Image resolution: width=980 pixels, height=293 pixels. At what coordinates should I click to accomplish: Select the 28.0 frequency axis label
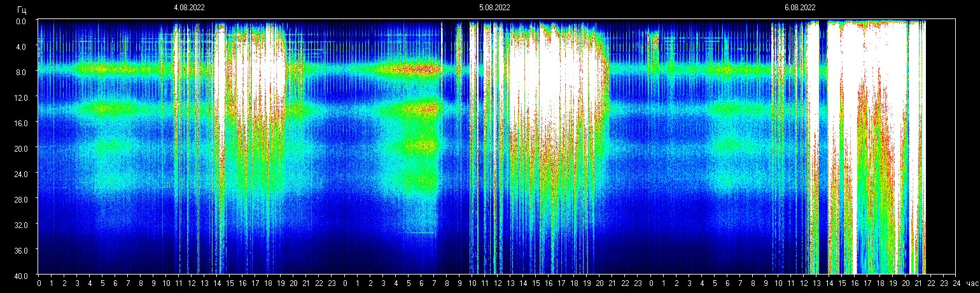[x=20, y=199]
